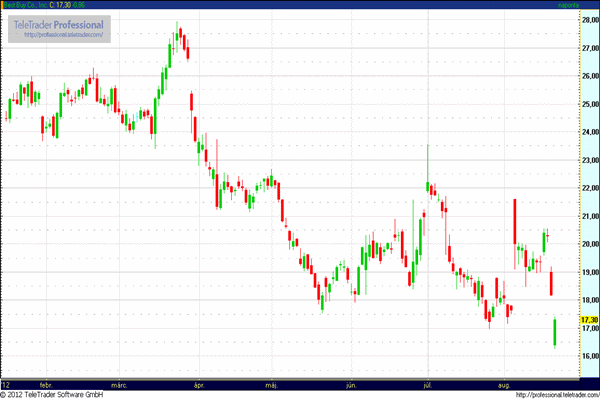Click the 22,00 price axis label
The width and height of the screenshot is (600, 400).
(588, 188)
